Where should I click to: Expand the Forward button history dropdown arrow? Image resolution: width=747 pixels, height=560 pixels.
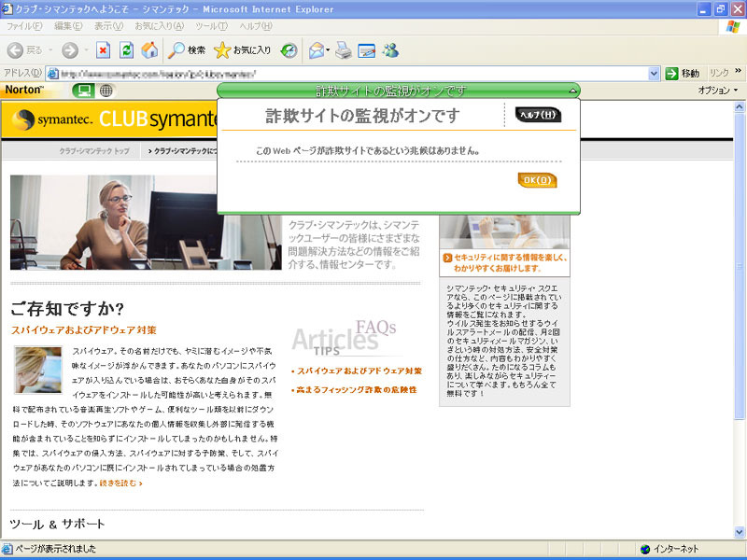(86, 50)
